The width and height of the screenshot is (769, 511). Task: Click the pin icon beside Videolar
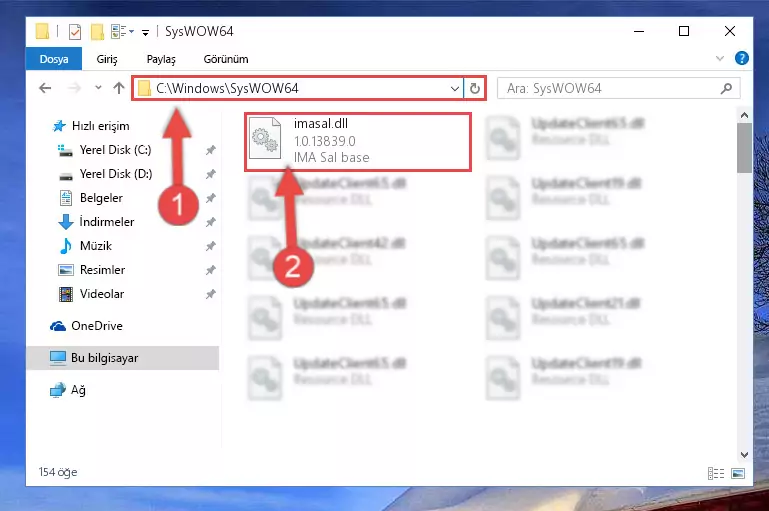click(x=210, y=294)
